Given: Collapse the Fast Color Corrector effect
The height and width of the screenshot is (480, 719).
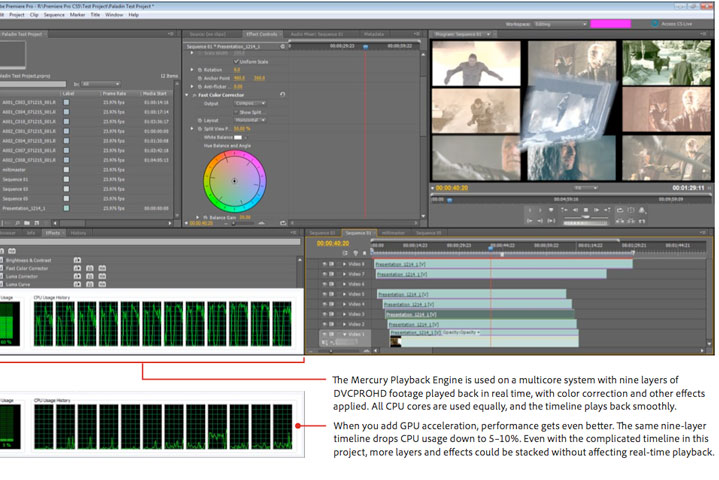Looking at the screenshot, I should (187, 95).
